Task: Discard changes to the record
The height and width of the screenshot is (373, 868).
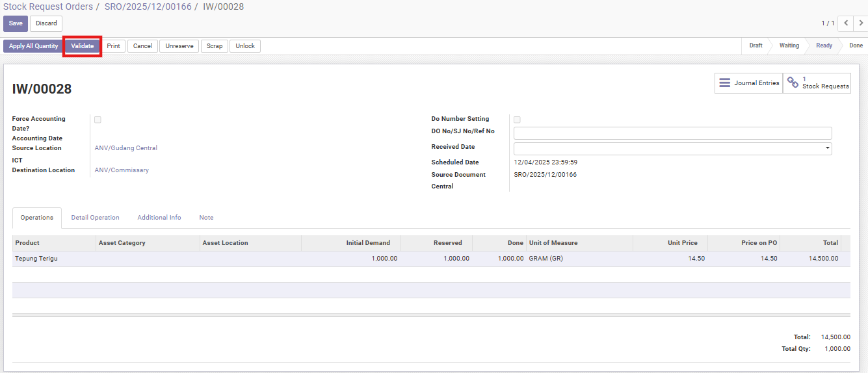Action: point(46,23)
